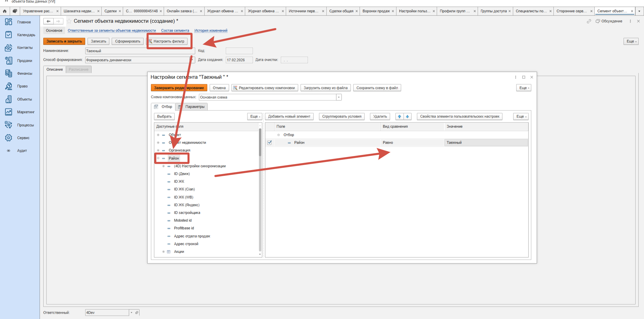Add segment to favorites star
This screenshot has width=644, height=319.
pos(69,21)
